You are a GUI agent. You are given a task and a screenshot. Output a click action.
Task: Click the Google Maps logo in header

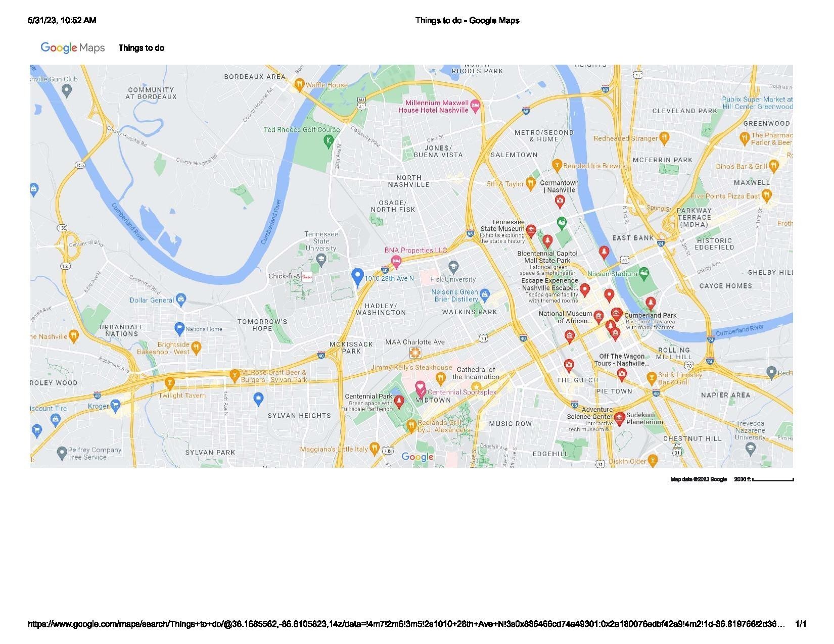click(x=73, y=48)
